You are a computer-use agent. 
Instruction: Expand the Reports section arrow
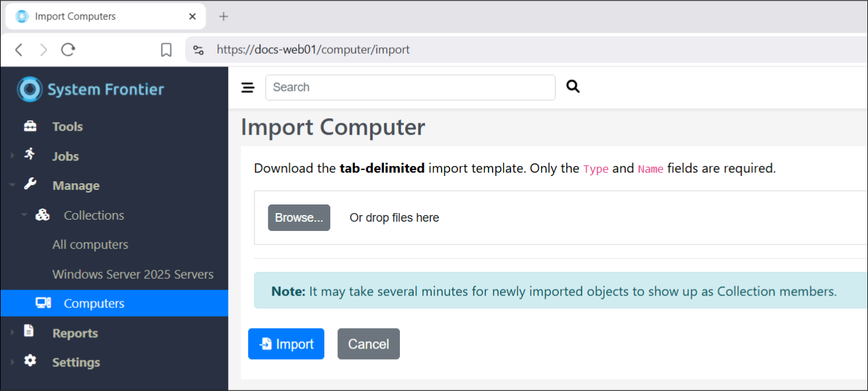pos(12,333)
